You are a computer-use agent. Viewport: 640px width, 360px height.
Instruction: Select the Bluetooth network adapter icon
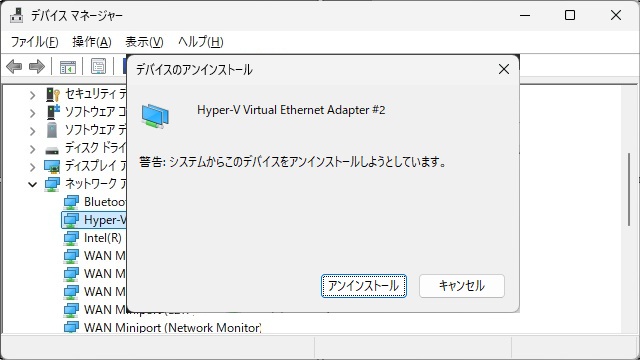point(71,202)
